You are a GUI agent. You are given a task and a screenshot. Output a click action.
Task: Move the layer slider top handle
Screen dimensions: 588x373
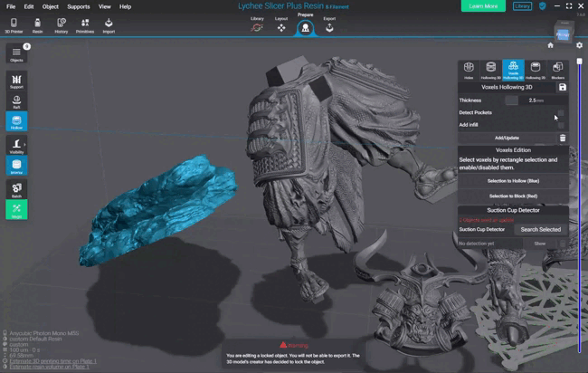(579, 62)
